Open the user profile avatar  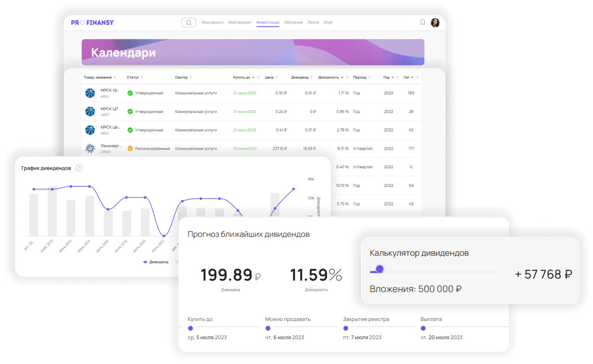[435, 23]
